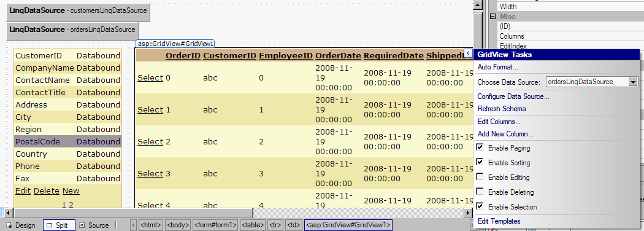The height and width of the screenshot is (231, 644).
Task: Collapse the Misc property category
Action: click(493, 17)
